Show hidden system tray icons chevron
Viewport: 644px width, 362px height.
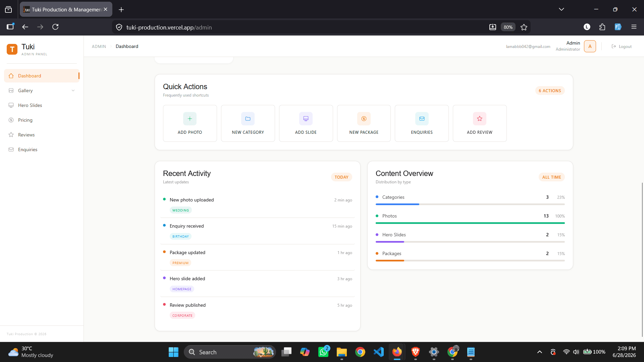[540, 352]
